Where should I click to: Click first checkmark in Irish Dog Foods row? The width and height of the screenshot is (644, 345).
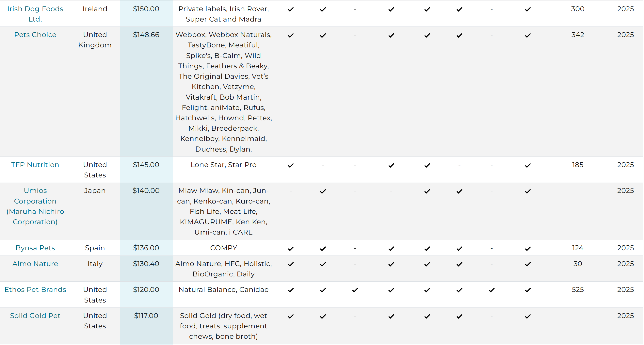(x=291, y=9)
